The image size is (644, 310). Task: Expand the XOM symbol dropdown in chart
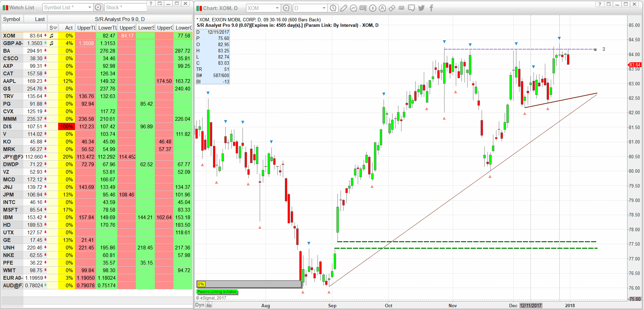(277, 8)
